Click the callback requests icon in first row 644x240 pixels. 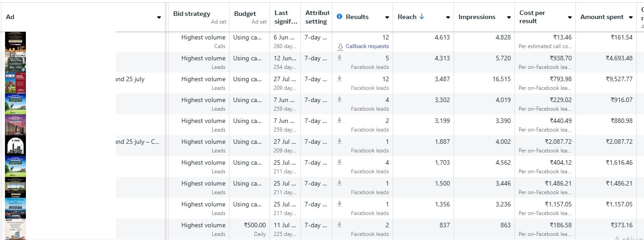click(x=340, y=46)
